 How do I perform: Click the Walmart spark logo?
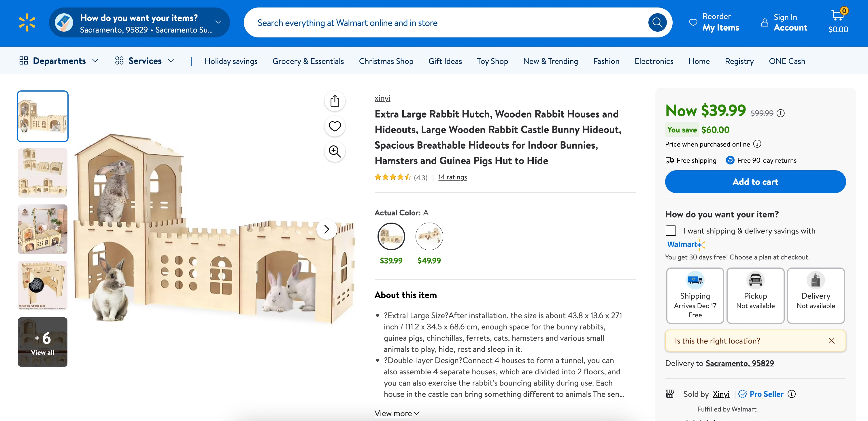click(x=27, y=22)
